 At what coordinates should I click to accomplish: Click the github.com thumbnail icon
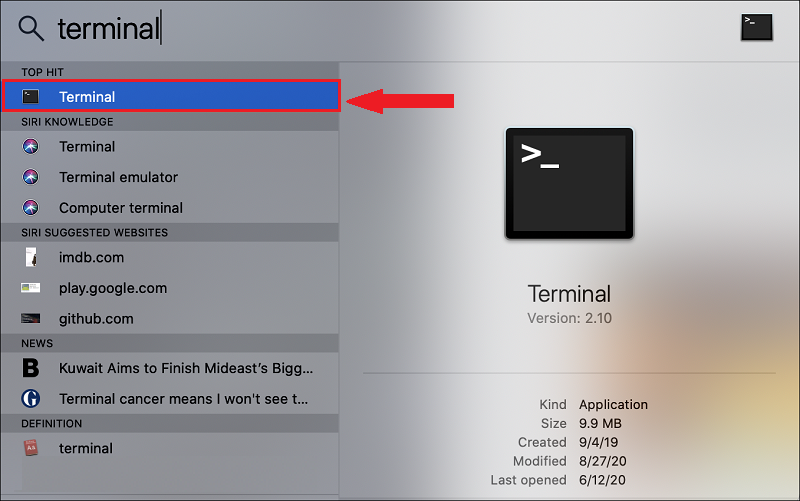[31, 319]
